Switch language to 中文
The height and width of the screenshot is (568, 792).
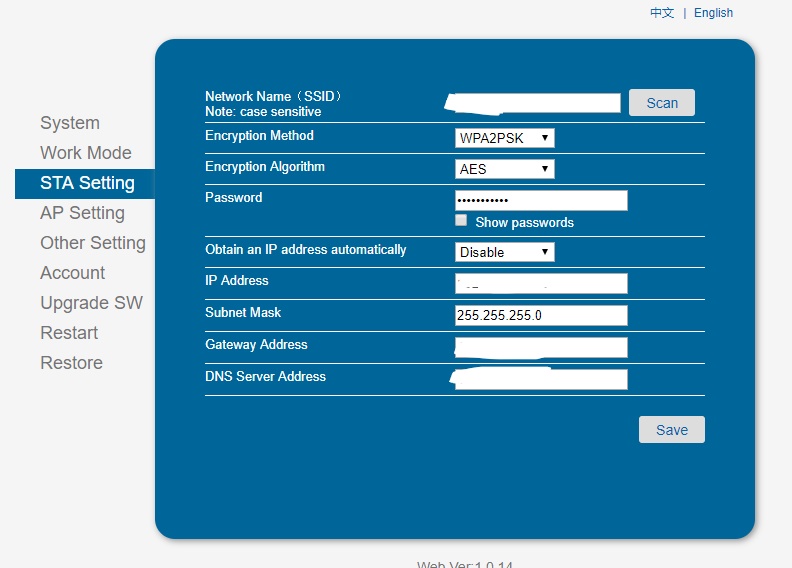tap(662, 13)
